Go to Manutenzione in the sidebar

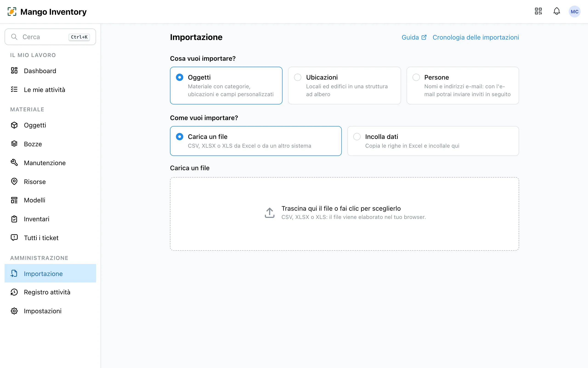click(50, 163)
